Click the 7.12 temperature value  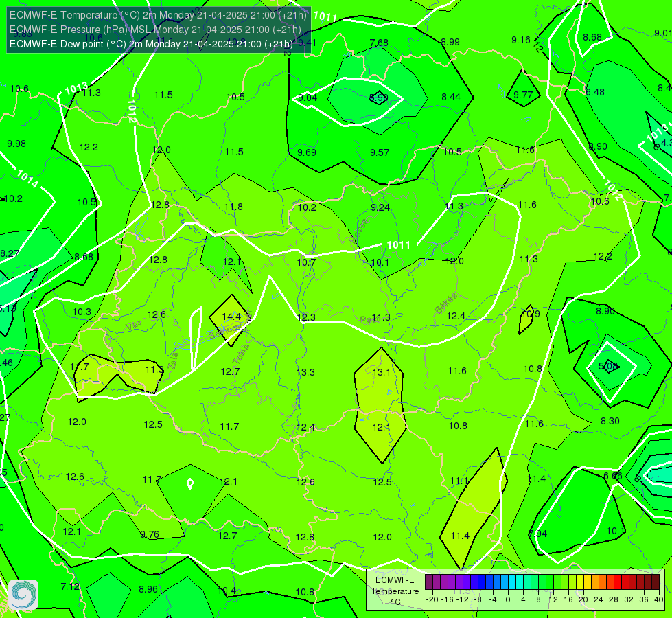coord(70,586)
